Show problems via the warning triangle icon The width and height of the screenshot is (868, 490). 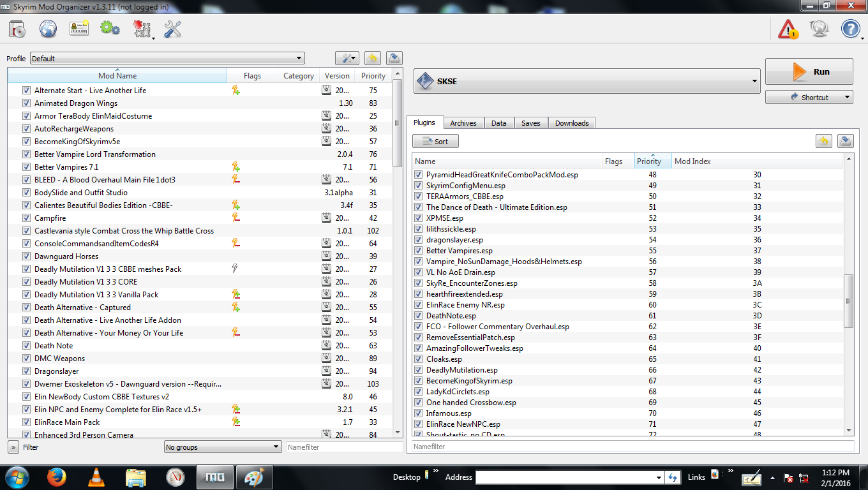[788, 29]
